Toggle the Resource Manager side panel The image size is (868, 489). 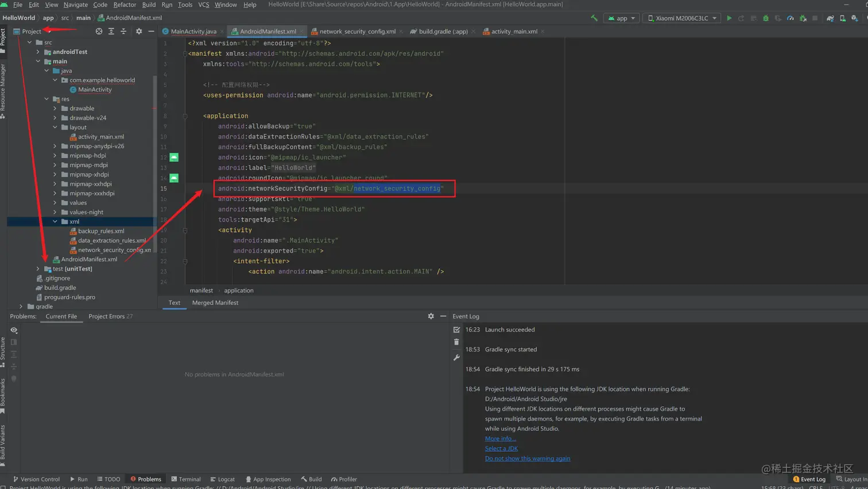point(3,91)
